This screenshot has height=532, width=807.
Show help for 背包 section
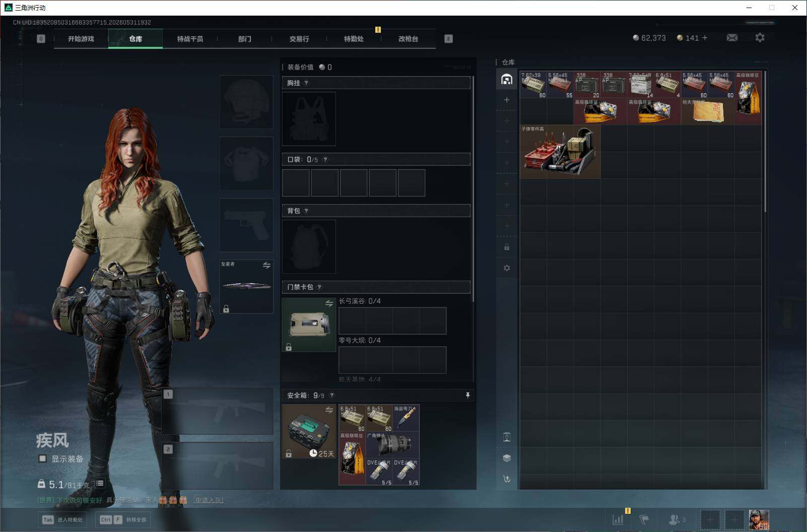pyautogui.click(x=306, y=211)
